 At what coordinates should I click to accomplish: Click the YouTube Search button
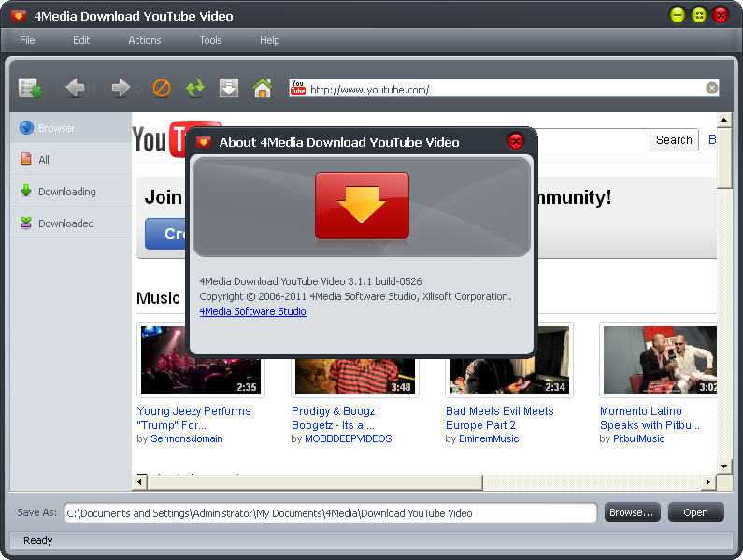[674, 140]
